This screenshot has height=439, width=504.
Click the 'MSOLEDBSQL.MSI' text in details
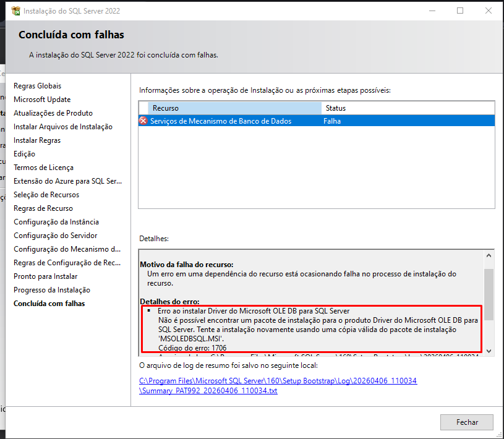(191, 338)
